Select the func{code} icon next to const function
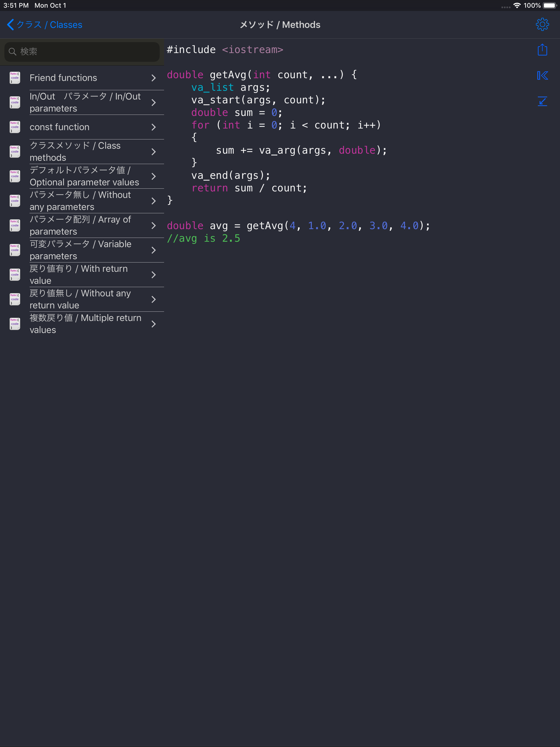Image resolution: width=560 pixels, height=747 pixels. point(14,127)
